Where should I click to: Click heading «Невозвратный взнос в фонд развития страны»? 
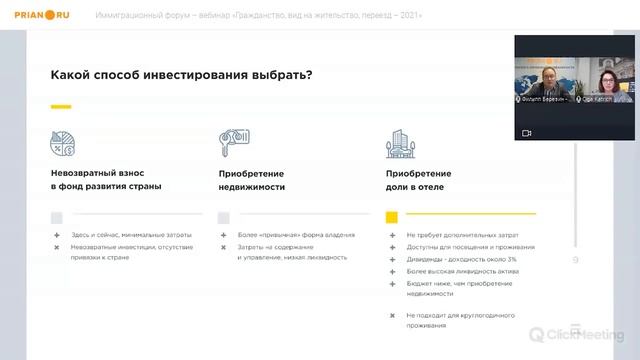click(x=106, y=180)
